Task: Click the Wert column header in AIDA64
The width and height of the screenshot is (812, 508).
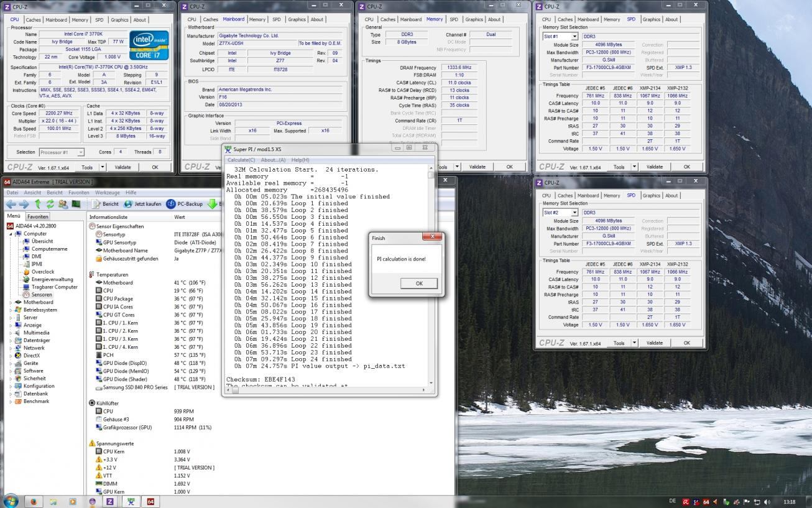Action: click(x=180, y=217)
